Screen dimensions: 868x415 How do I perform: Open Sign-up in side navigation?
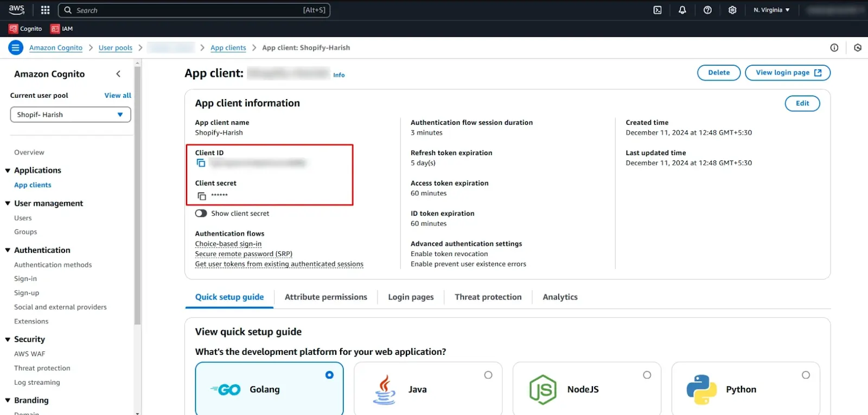point(27,293)
